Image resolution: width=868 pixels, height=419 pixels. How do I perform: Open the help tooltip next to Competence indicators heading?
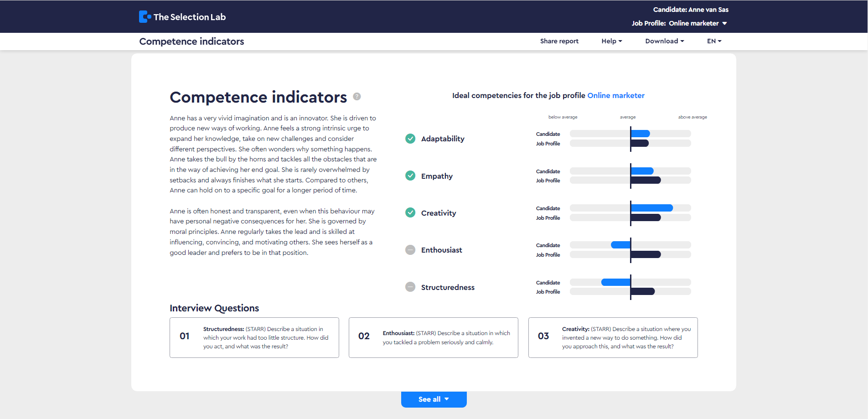pyautogui.click(x=357, y=97)
